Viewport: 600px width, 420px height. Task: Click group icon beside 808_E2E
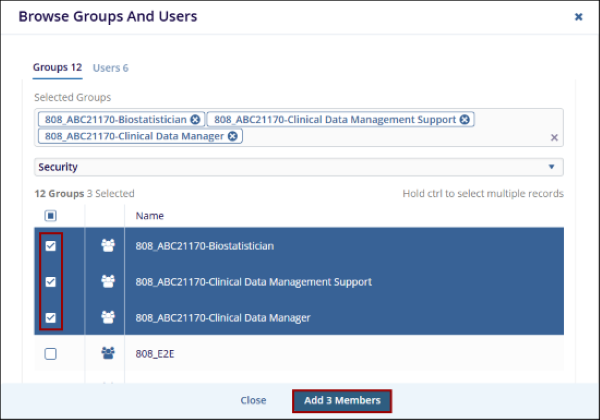point(107,353)
